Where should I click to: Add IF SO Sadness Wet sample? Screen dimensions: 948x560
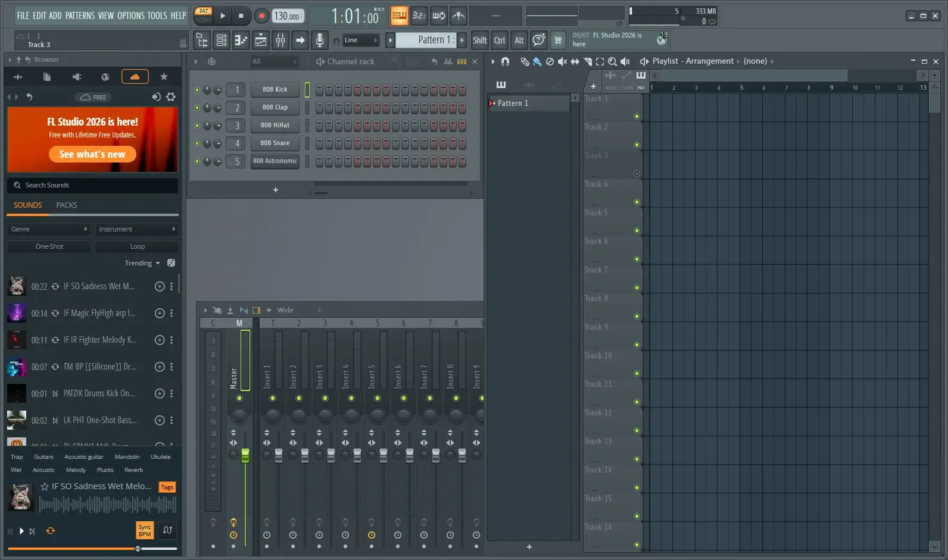click(160, 286)
